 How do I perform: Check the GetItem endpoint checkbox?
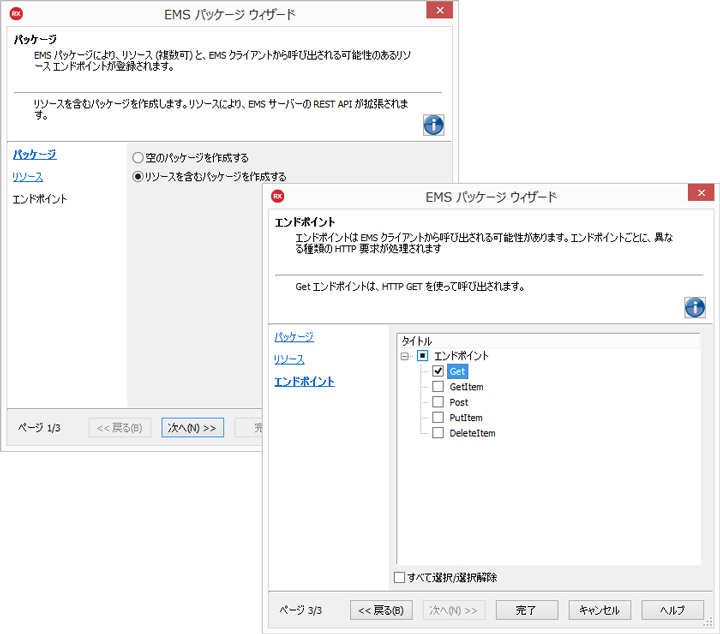pos(438,387)
